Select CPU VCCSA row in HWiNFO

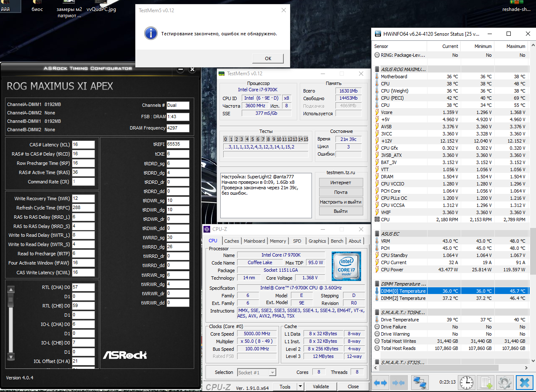click(x=451, y=205)
